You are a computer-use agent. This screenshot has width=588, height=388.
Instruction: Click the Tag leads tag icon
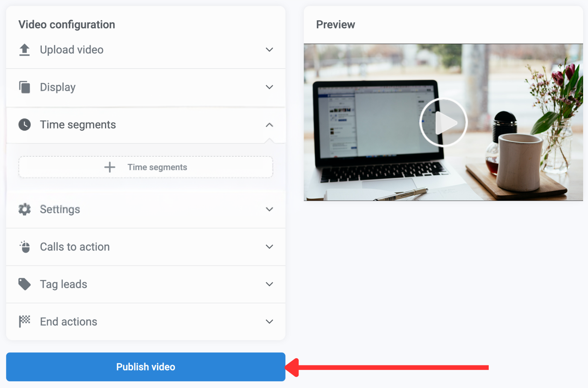(24, 284)
